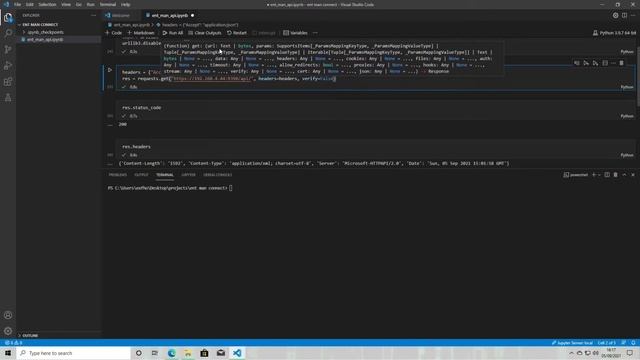Launch Microsoft Edge from taskbar
Viewport: 640px width, 360px height.
pyautogui.click(x=171, y=353)
